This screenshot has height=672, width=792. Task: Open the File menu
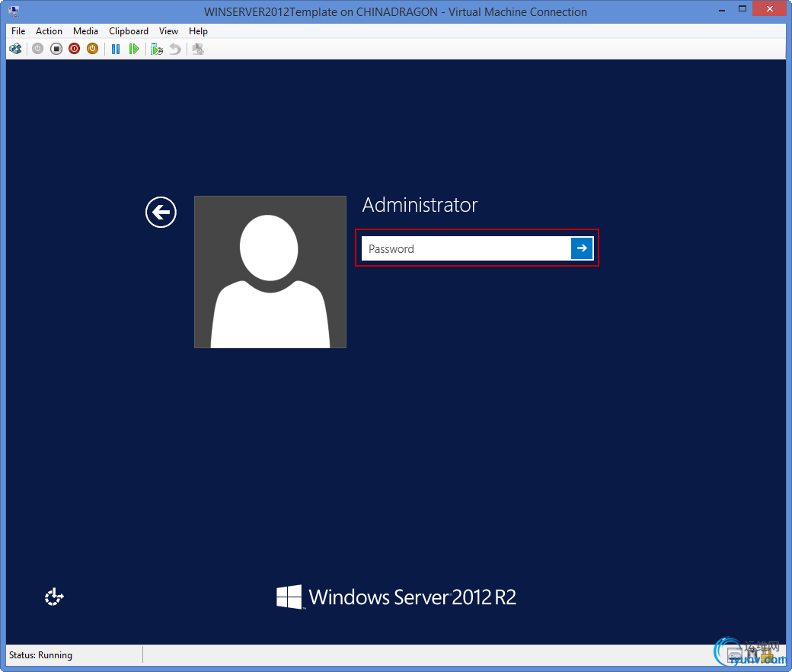18,30
